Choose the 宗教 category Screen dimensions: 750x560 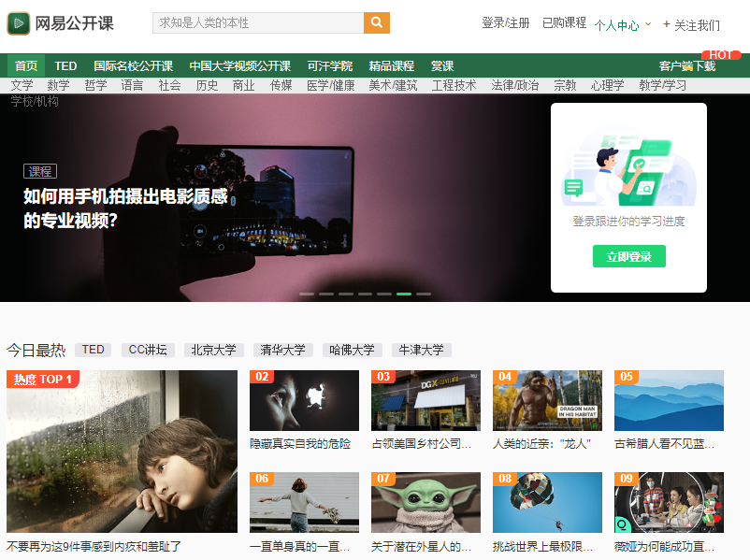tap(565, 85)
